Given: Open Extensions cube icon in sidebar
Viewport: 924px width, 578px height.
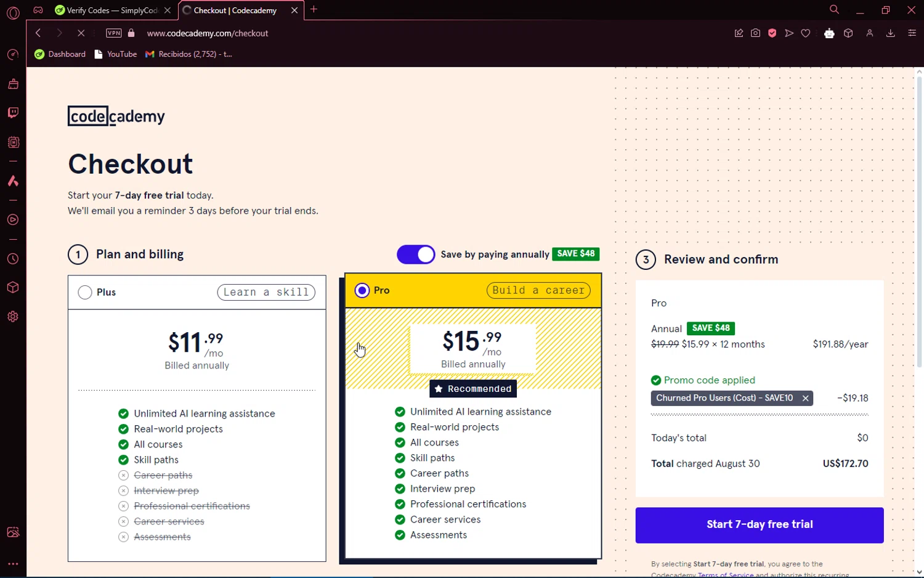Looking at the screenshot, I should (13, 288).
